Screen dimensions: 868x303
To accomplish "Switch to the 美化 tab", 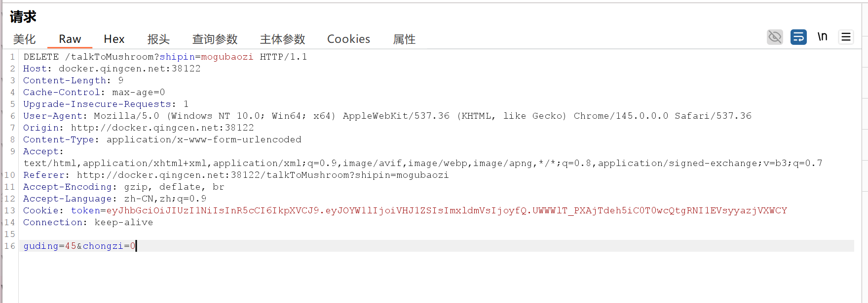I will [x=24, y=39].
